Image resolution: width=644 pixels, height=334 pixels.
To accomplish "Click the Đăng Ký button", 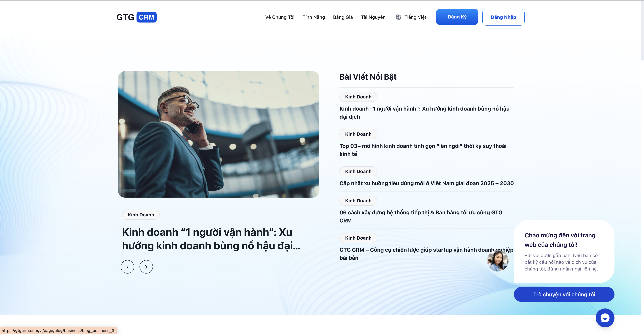I will coord(457,17).
